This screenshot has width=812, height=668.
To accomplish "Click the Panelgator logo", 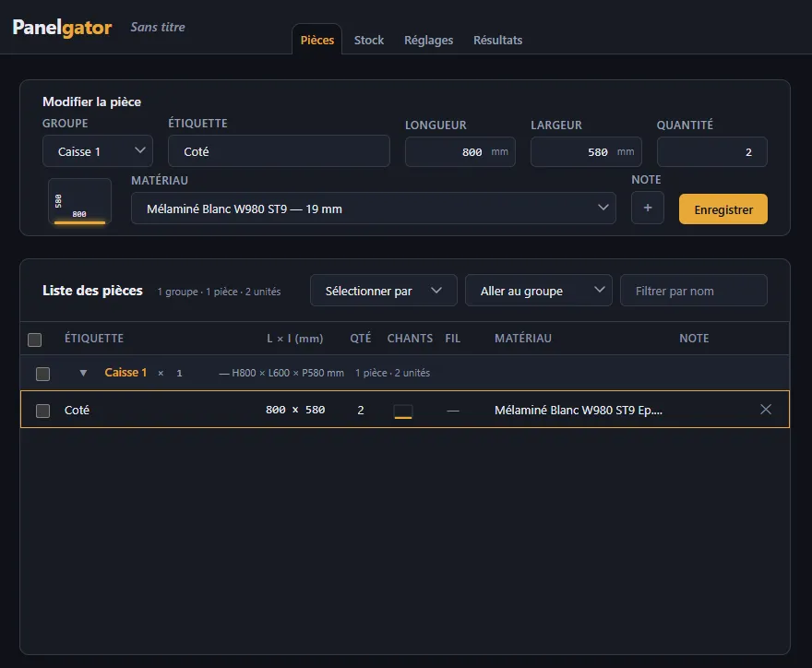I will click(62, 28).
